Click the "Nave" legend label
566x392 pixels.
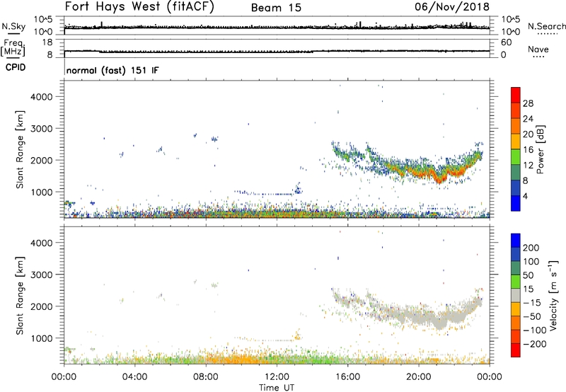pos(538,49)
